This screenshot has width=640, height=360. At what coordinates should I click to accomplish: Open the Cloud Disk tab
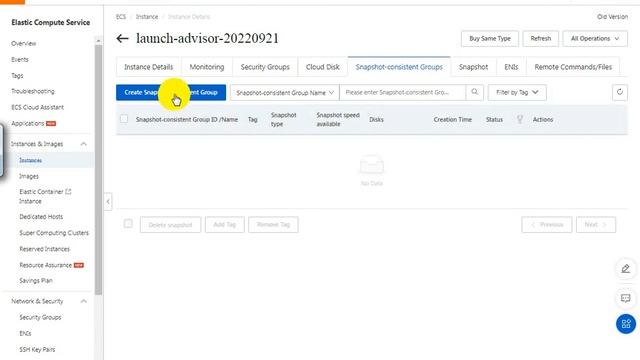point(322,67)
